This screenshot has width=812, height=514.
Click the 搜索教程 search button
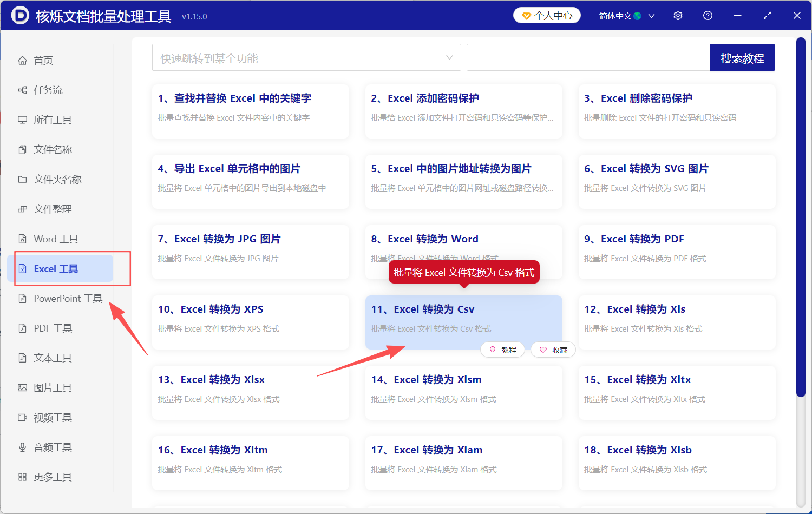(x=742, y=57)
